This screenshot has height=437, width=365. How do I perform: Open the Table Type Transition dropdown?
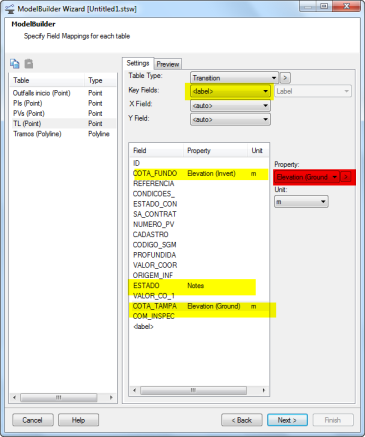coord(235,78)
